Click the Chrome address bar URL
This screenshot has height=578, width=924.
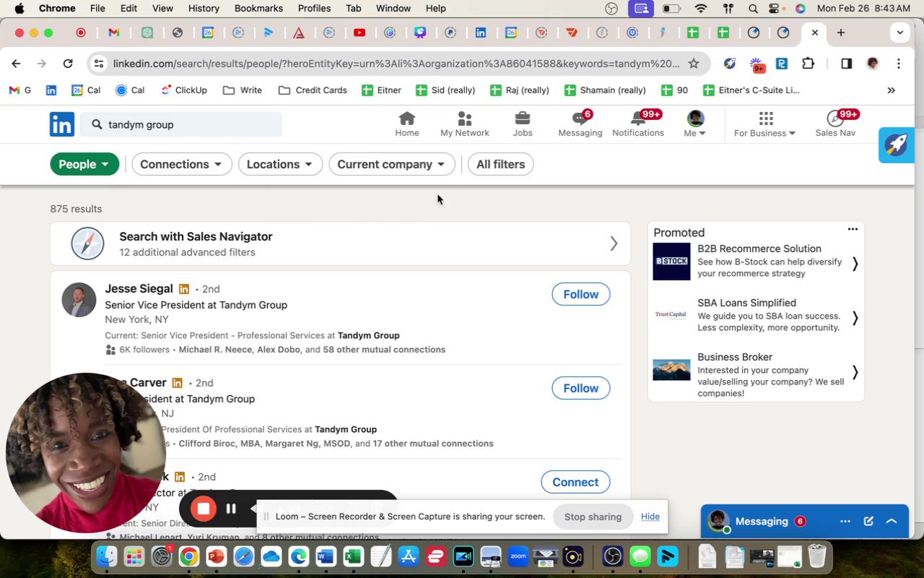coord(396,64)
